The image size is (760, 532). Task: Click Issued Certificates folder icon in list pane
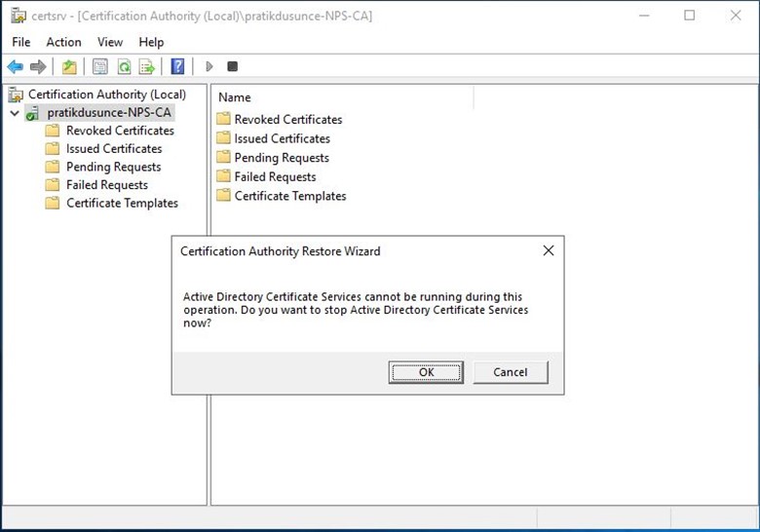[x=223, y=138]
